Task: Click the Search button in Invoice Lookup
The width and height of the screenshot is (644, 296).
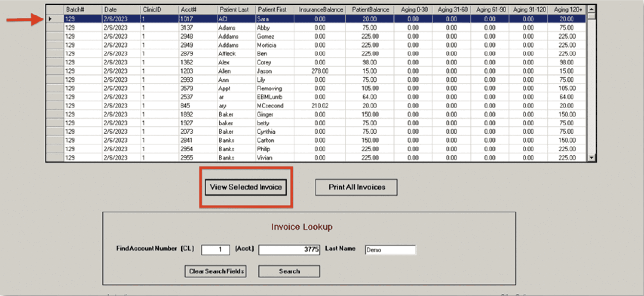Action: pos(289,271)
